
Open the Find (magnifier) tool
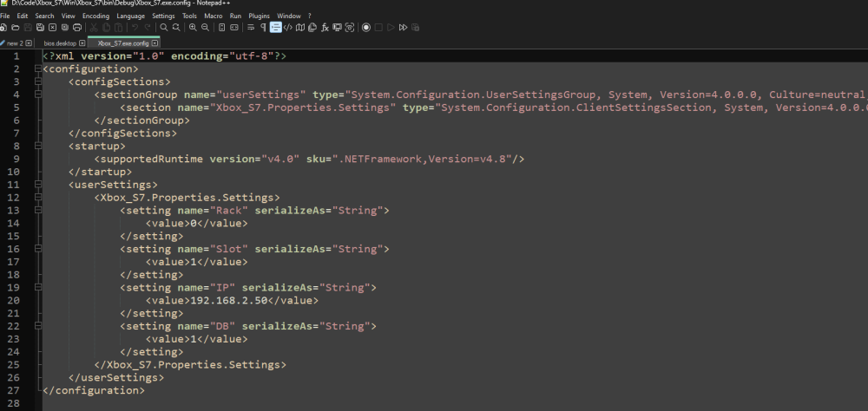point(163,28)
